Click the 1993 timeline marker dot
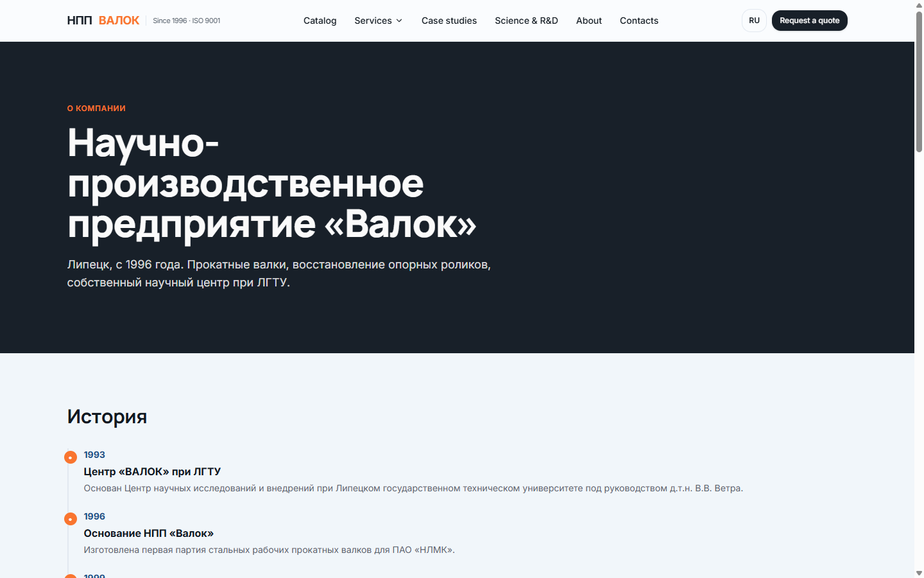The height and width of the screenshot is (578, 924). coord(71,457)
